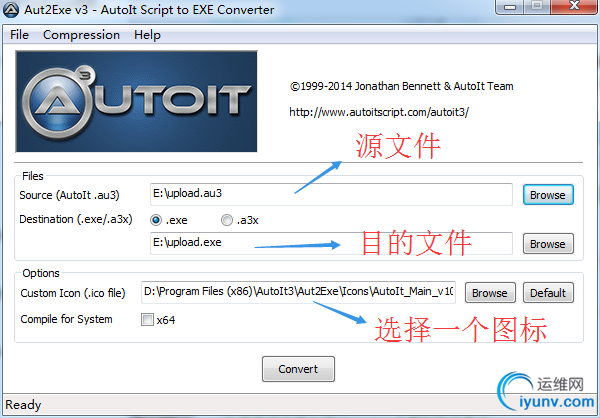Open the File menu
Screen dimensions: 600x418
coord(19,35)
